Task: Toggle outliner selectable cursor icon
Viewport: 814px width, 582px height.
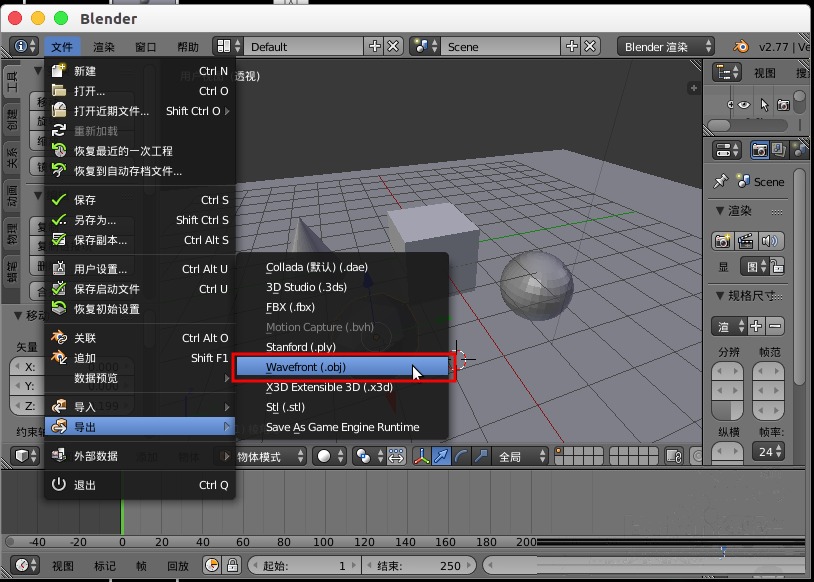Action: (764, 105)
